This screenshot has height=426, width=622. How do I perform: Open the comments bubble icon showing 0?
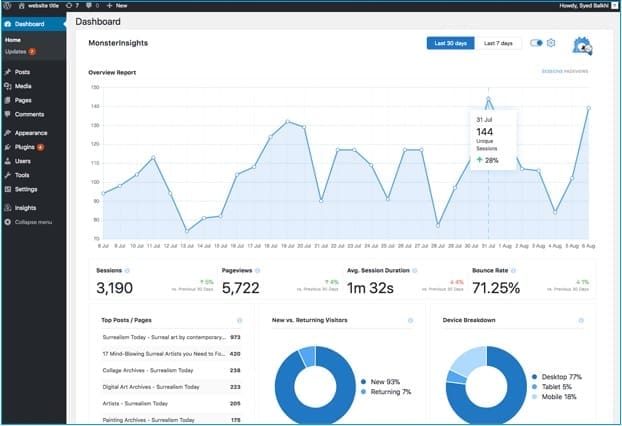tap(89, 6)
